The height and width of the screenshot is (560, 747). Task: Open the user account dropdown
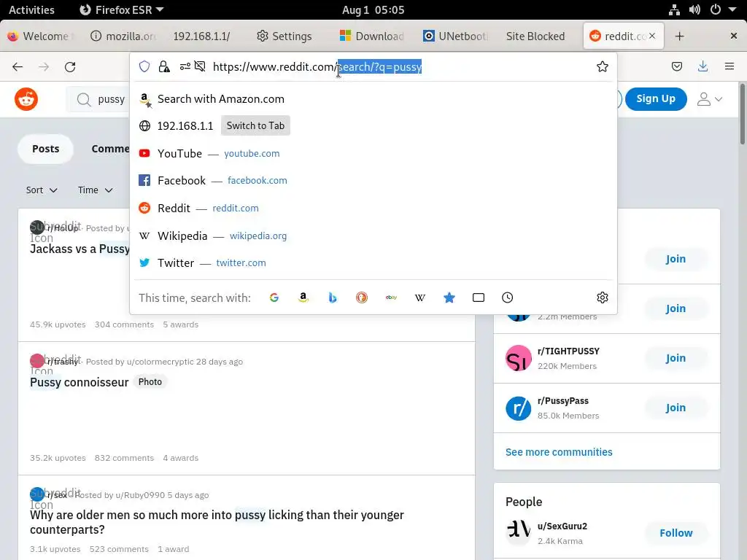point(709,99)
